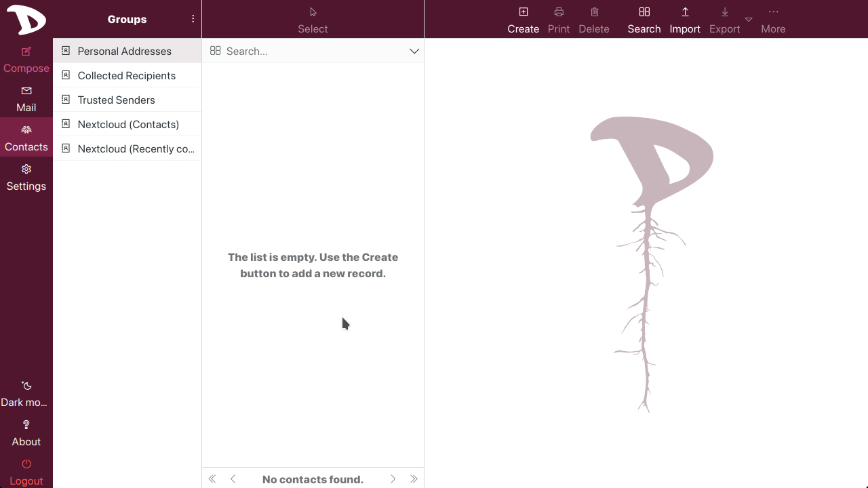Select Personal Addresses address book
This screenshot has height=488, width=868.
[125, 52]
